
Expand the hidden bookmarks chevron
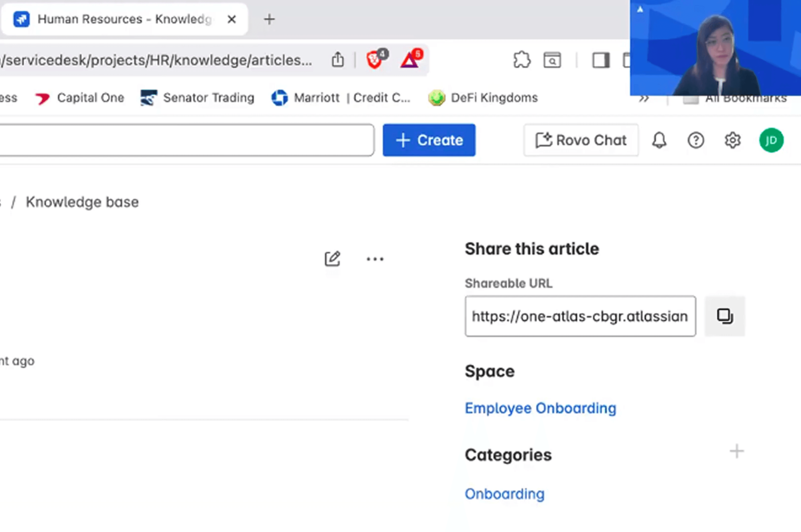click(x=644, y=99)
